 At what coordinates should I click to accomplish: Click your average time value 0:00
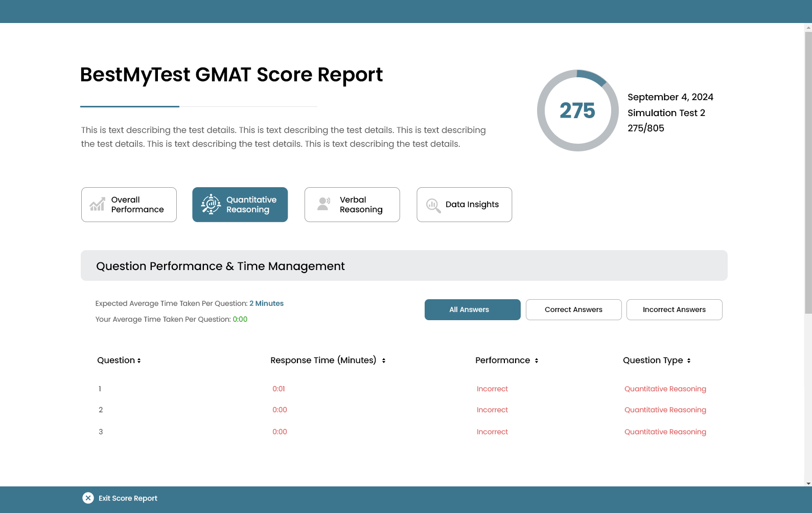[240, 319]
